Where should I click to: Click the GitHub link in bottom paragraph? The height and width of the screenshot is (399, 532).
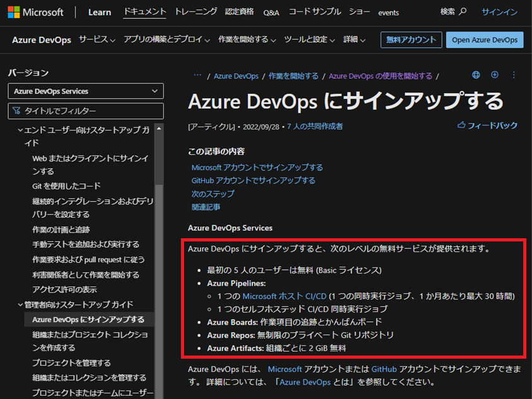384,369
